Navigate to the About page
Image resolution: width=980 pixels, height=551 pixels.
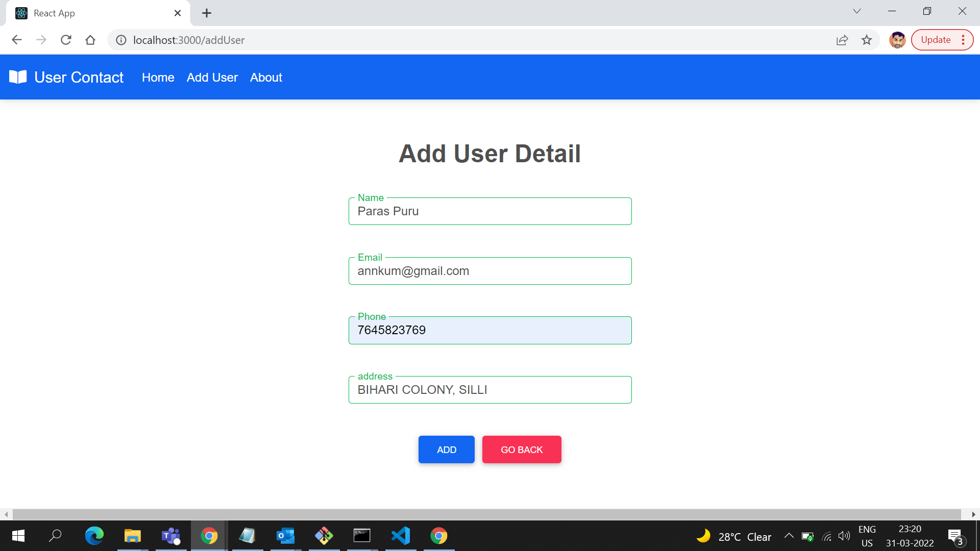click(x=266, y=78)
